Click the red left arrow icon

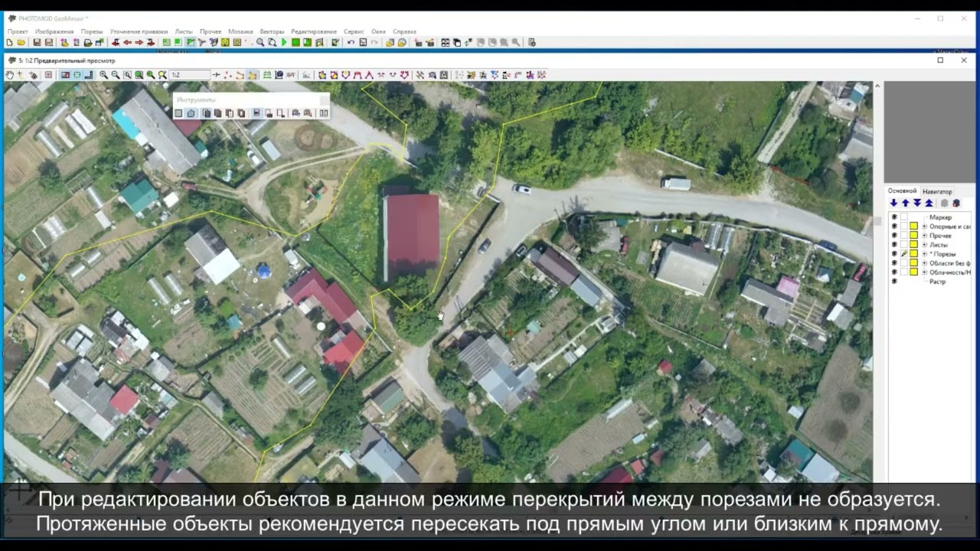(x=127, y=42)
